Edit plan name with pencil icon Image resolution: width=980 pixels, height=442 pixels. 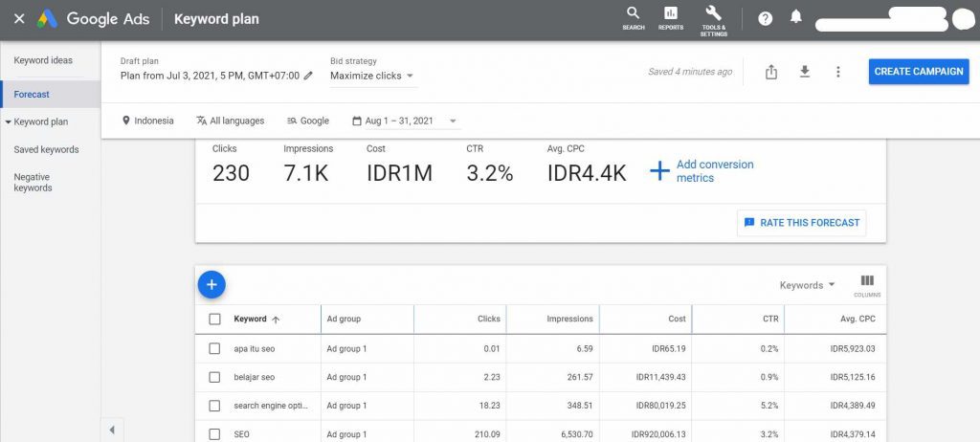click(x=308, y=76)
